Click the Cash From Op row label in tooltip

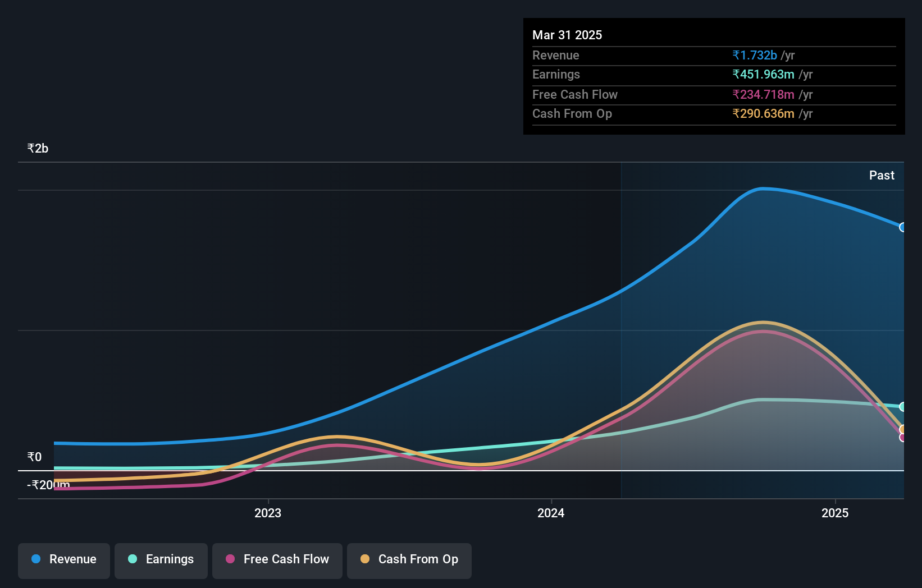[x=572, y=114]
